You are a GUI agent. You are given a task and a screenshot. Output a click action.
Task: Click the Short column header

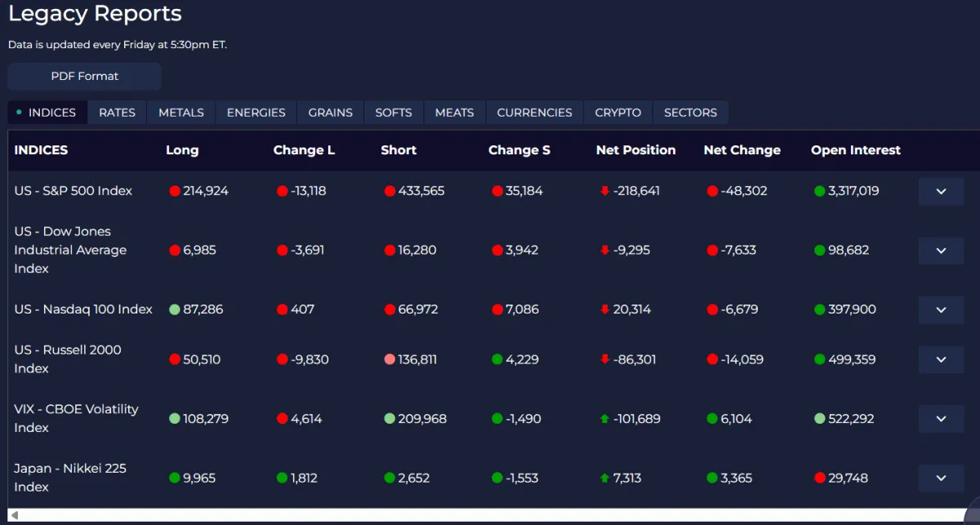pyautogui.click(x=399, y=150)
